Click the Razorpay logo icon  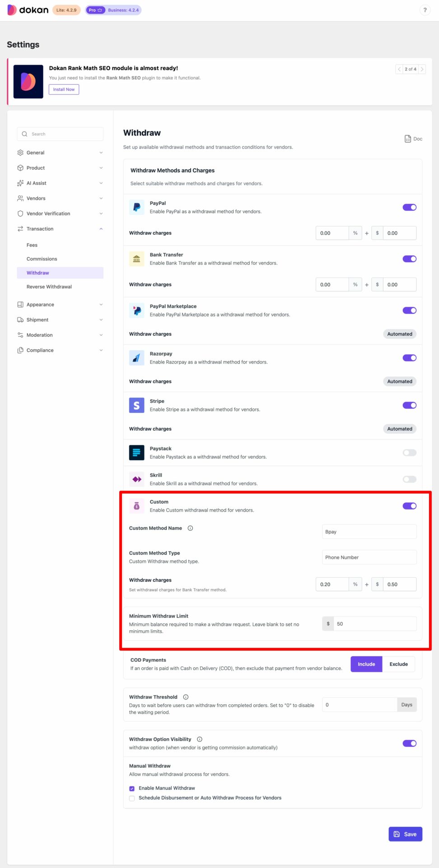coord(137,358)
